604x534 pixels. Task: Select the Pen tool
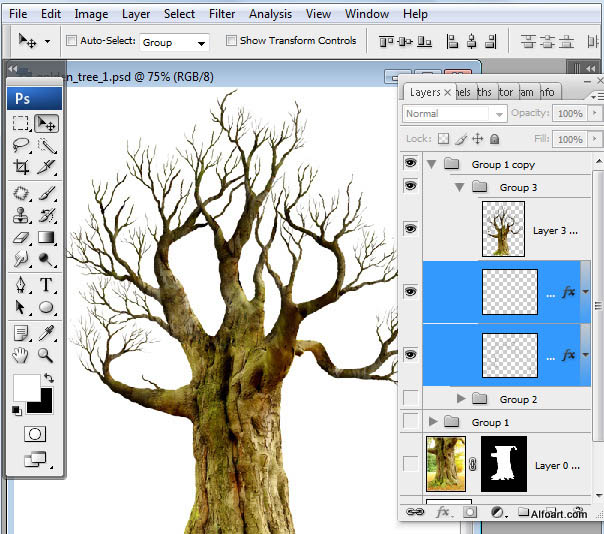click(21, 285)
